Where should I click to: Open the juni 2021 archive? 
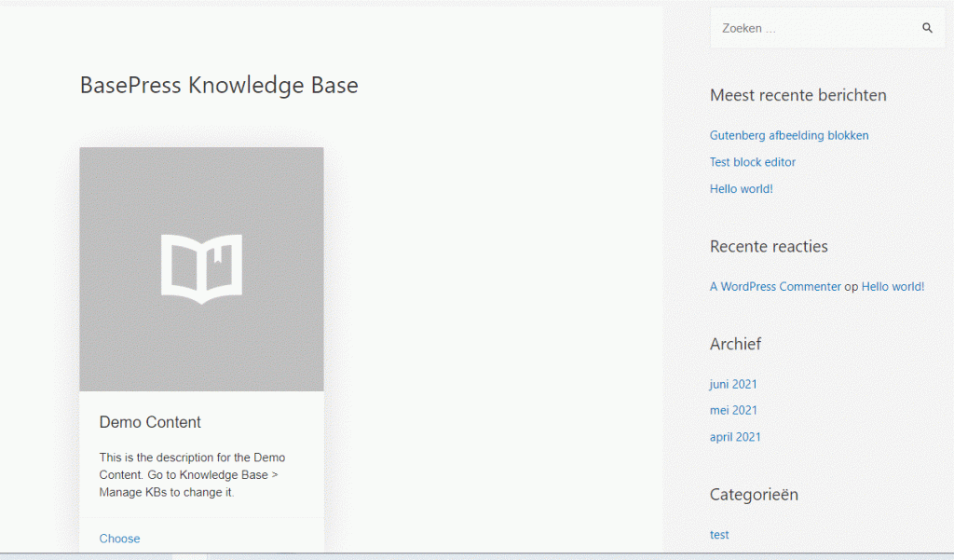pos(733,384)
